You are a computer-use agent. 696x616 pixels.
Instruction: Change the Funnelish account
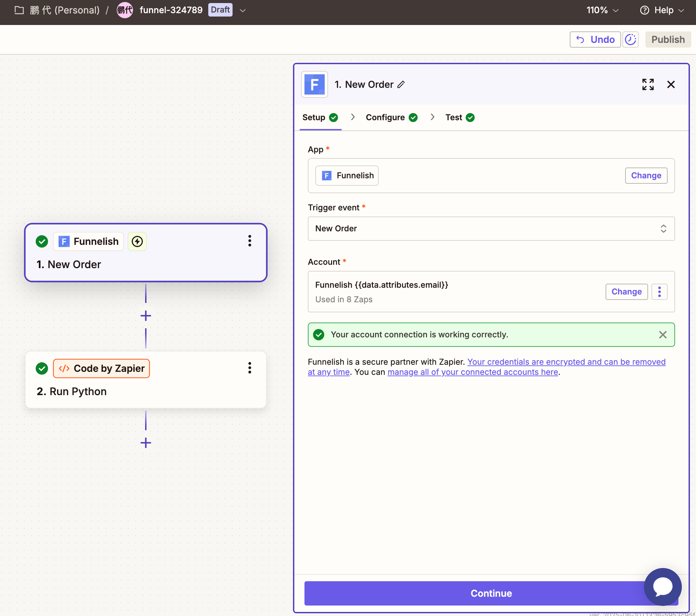(x=626, y=292)
